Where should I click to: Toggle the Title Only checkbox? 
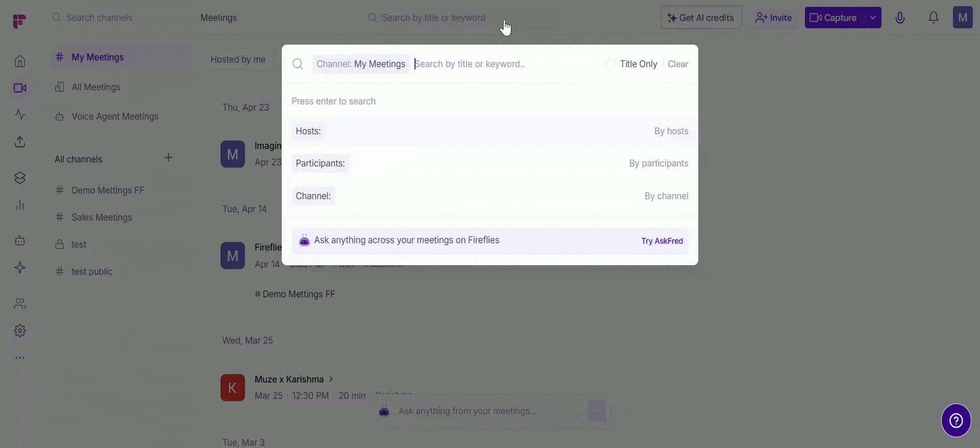[x=610, y=64]
